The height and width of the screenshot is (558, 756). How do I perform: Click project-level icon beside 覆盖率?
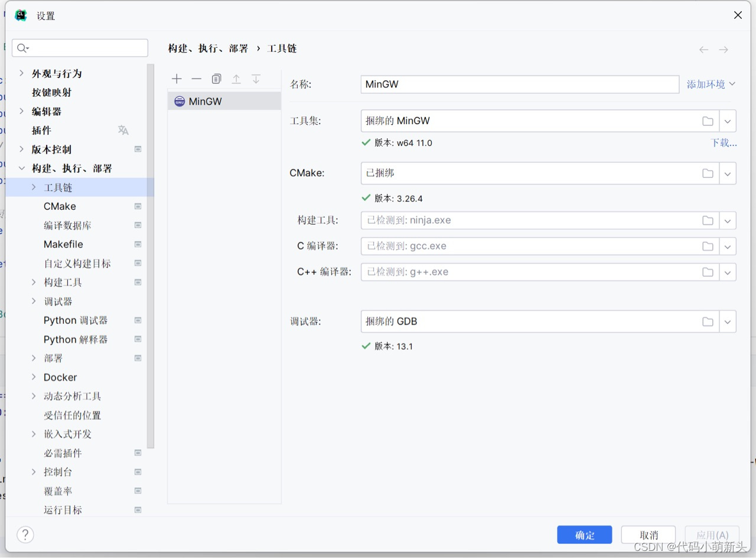(138, 491)
